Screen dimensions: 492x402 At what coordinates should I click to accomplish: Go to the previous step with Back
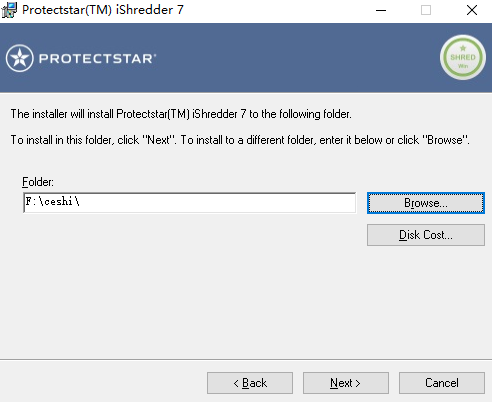(x=250, y=383)
